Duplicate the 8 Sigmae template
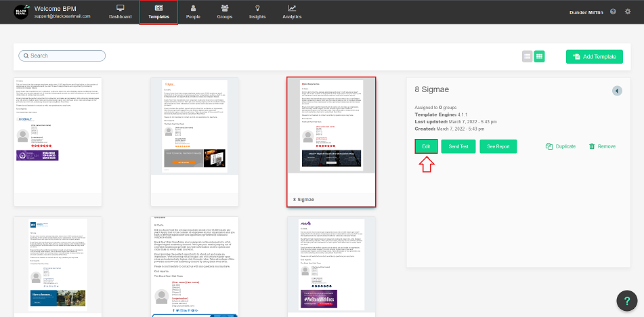Image resolution: width=644 pixels, height=317 pixels. [560, 146]
